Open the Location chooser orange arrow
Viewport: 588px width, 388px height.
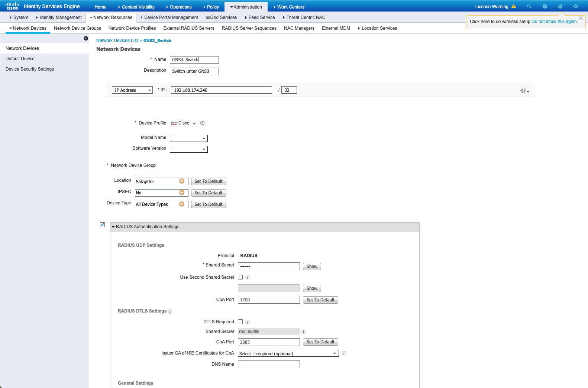coord(182,181)
